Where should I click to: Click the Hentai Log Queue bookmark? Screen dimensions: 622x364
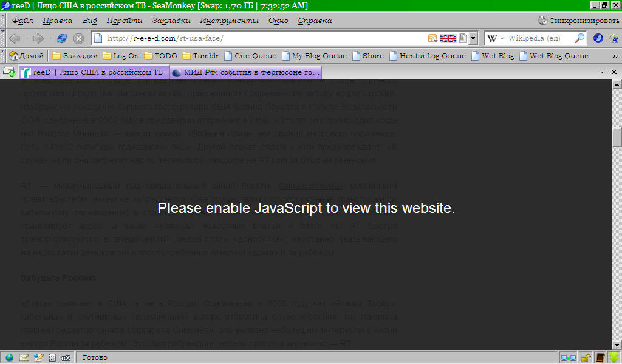(x=428, y=56)
